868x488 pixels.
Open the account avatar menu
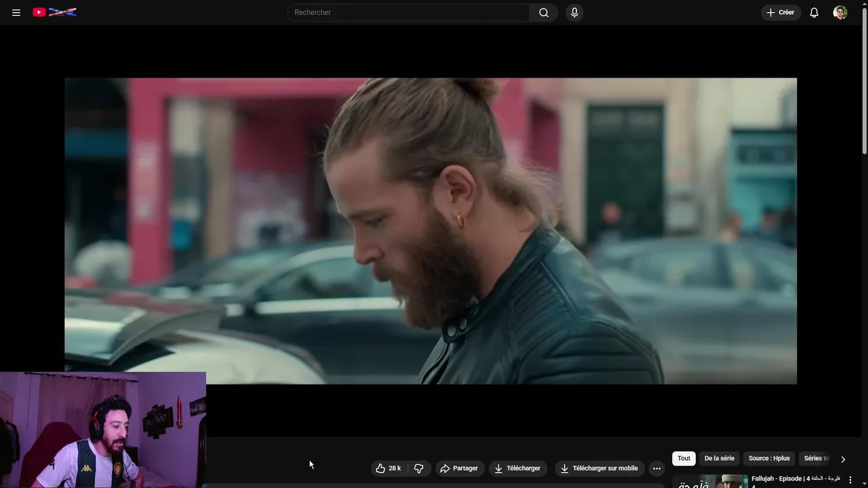(x=840, y=12)
